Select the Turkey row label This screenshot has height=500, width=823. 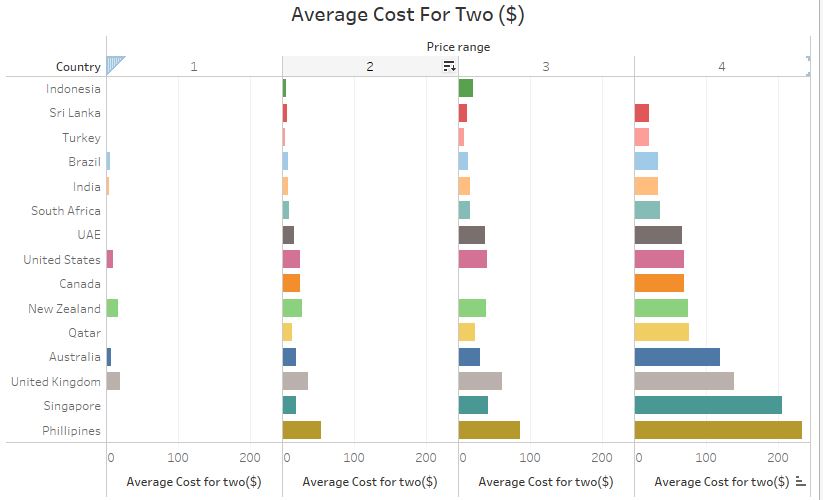[x=81, y=137]
